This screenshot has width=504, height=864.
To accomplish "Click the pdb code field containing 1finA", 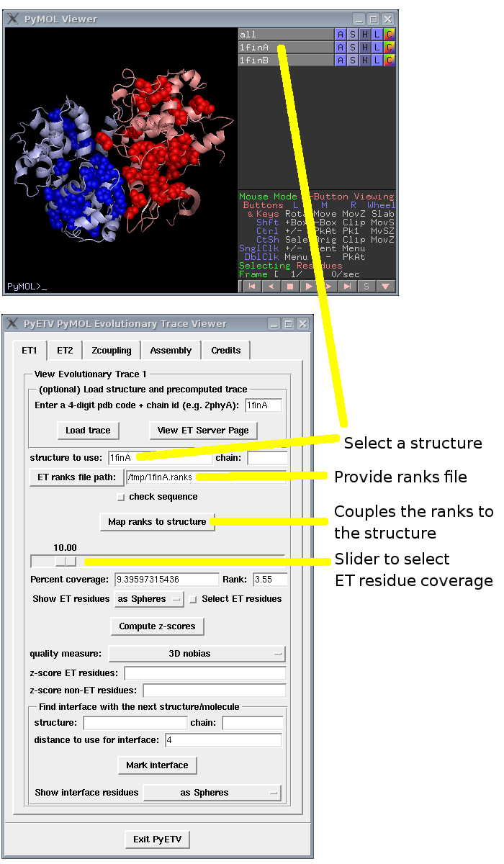I will tap(263, 405).
